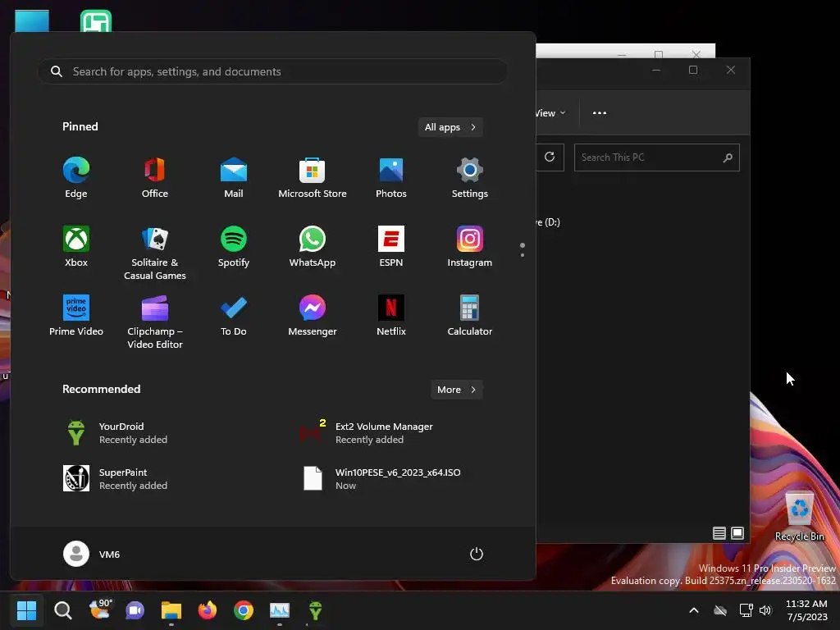Open Settings from the Start menu
This screenshot has width=840, height=630.
(470, 177)
